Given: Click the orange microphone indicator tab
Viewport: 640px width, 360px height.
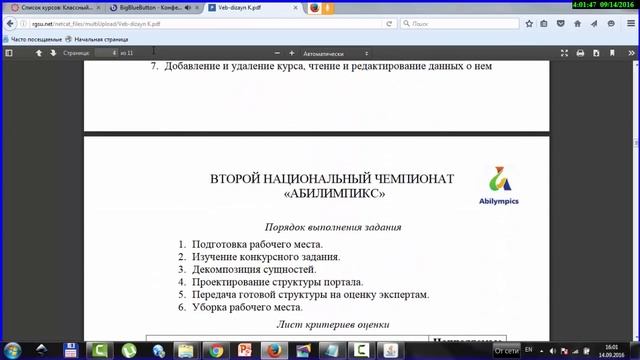Looking at the screenshot, I should (328, 8).
